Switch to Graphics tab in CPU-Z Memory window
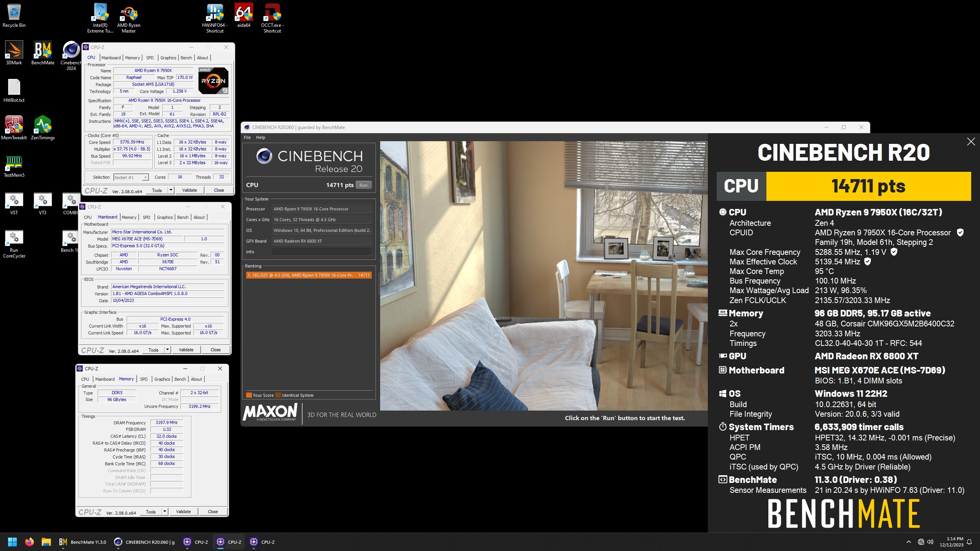This screenshot has width=980, height=551. coord(162,379)
